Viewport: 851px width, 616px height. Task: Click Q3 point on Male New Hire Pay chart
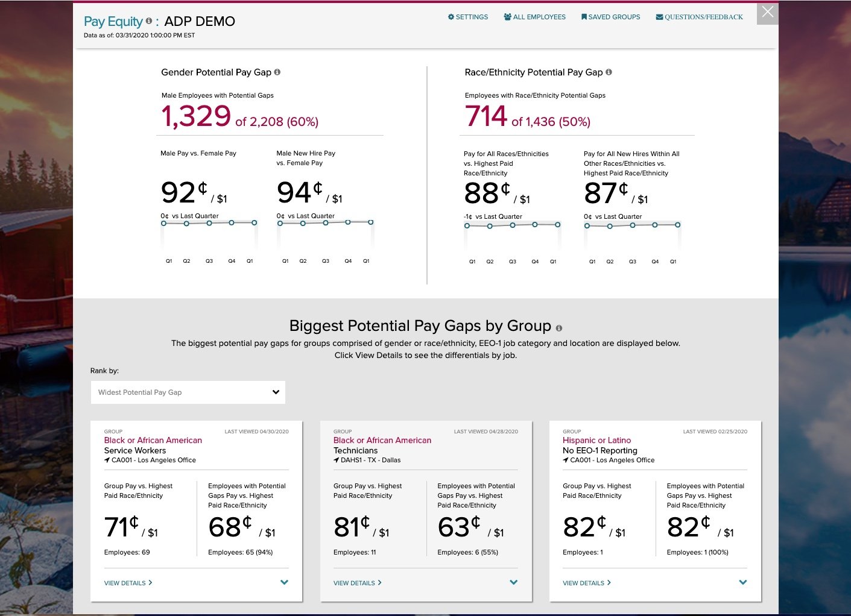(x=326, y=223)
